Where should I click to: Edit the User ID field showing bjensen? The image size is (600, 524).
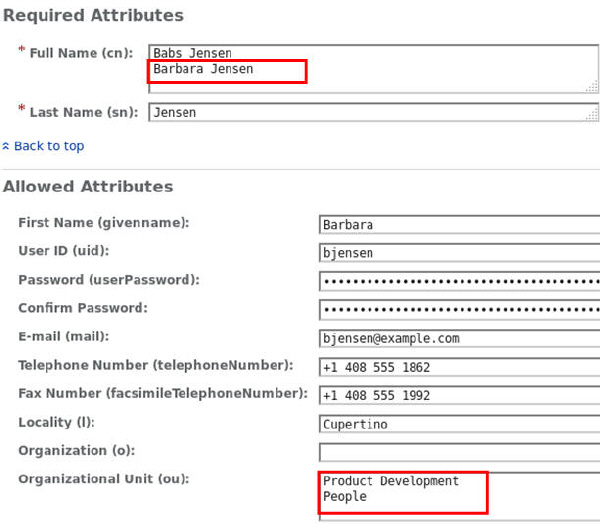[458, 253]
